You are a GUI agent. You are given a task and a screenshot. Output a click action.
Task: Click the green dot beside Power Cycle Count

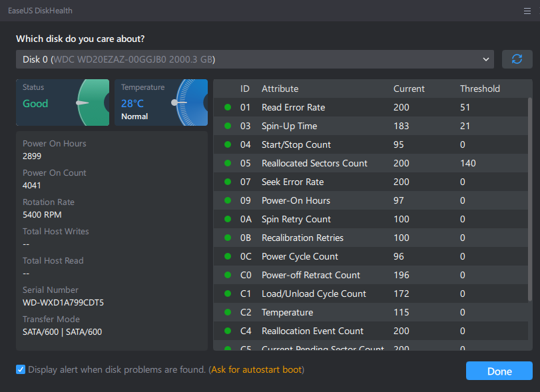pyautogui.click(x=228, y=256)
